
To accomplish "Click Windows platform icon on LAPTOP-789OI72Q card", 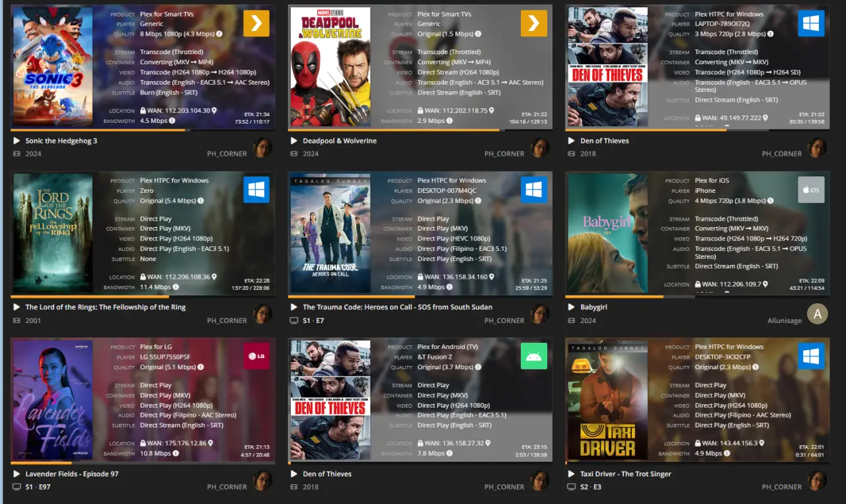I will (x=812, y=23).
